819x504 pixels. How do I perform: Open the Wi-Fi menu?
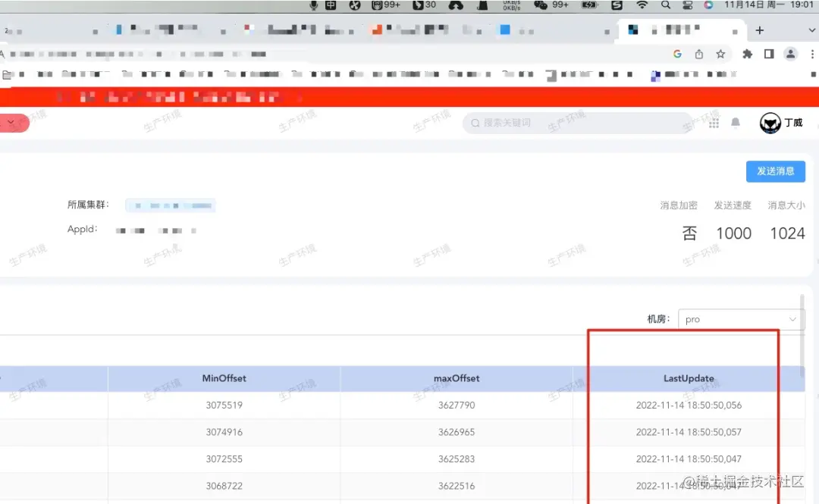click(642, 5)
